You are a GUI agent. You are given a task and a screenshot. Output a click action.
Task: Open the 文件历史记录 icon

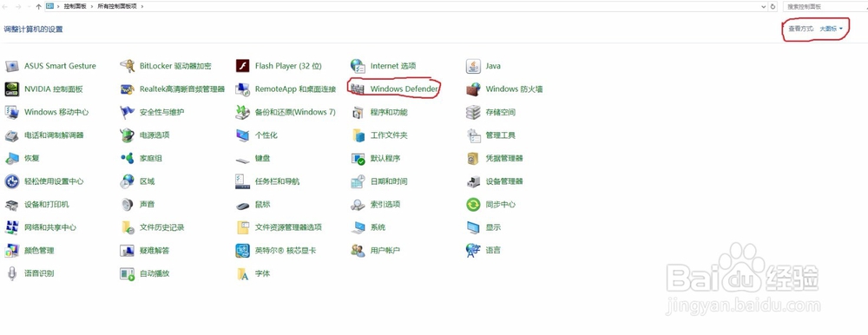(128, 227)
